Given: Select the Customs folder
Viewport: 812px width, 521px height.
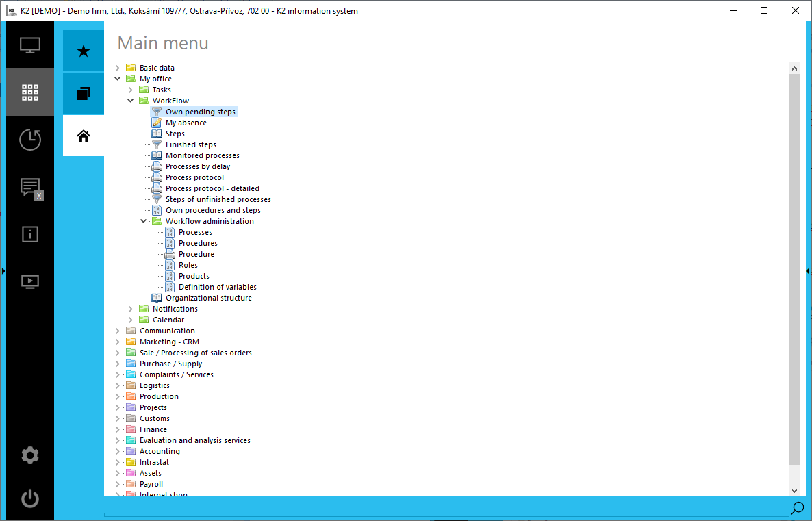Looking at the screenshot, I should click(x=154, y=418).
